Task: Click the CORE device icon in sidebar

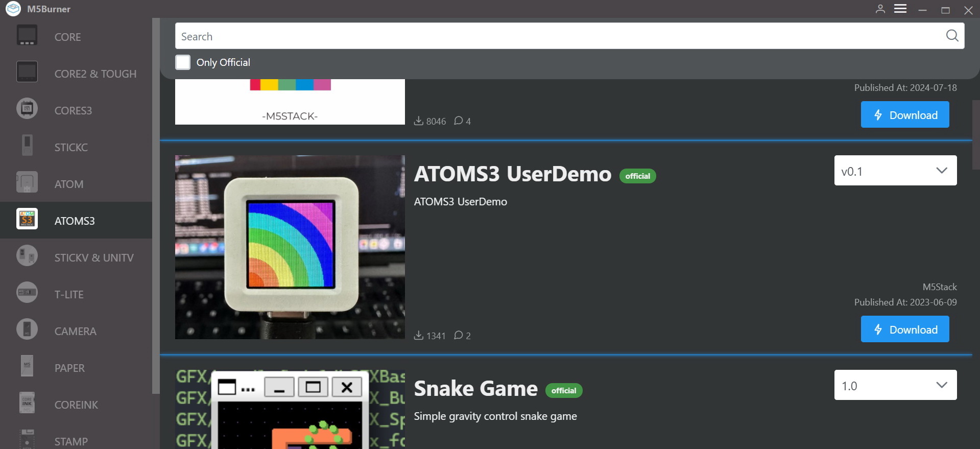Action: click(x=27, y=35)
